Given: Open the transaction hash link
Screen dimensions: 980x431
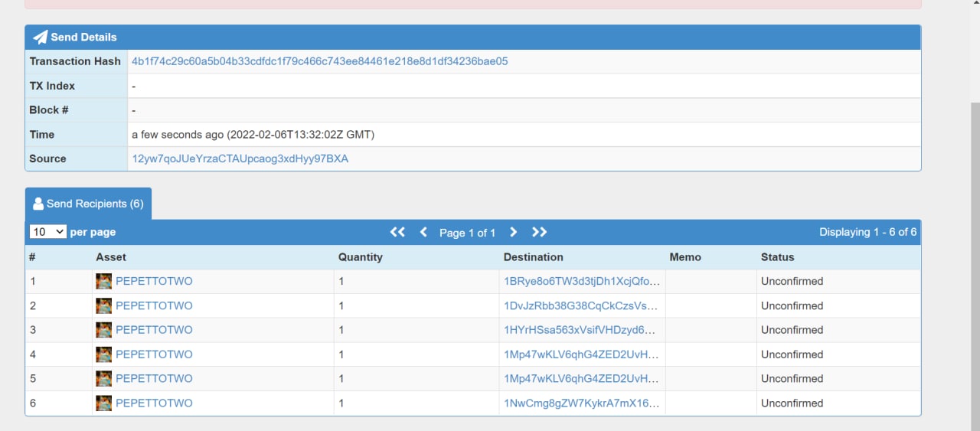Looking at the screenshot, I should click(x=320, y=61).
